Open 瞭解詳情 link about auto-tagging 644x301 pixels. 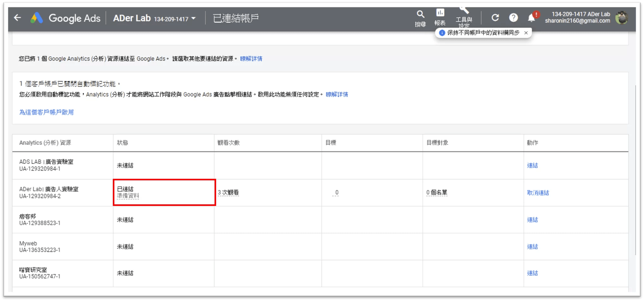coord(337,94)
